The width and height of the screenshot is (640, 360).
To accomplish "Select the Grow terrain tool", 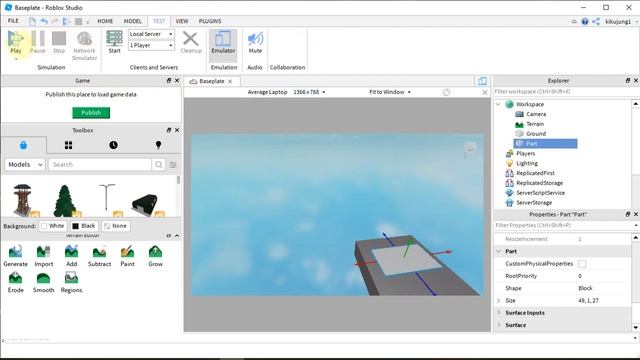I will click(155, 256).
